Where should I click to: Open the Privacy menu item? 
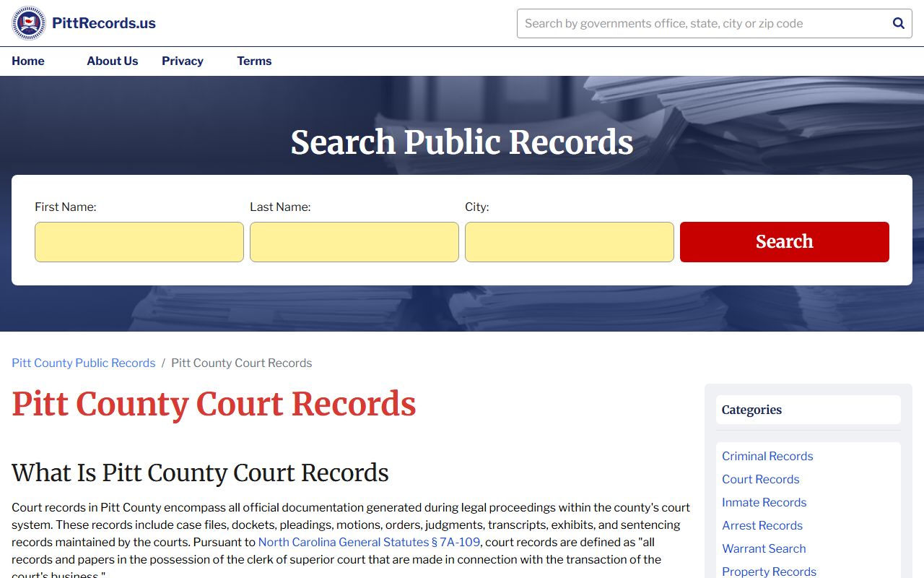183,61
